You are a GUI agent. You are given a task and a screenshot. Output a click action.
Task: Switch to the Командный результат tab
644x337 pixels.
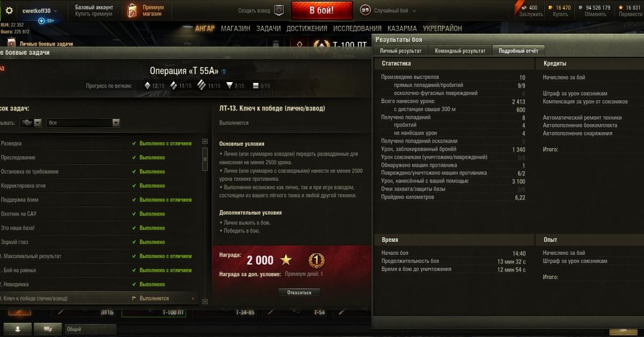coord(460,50)
